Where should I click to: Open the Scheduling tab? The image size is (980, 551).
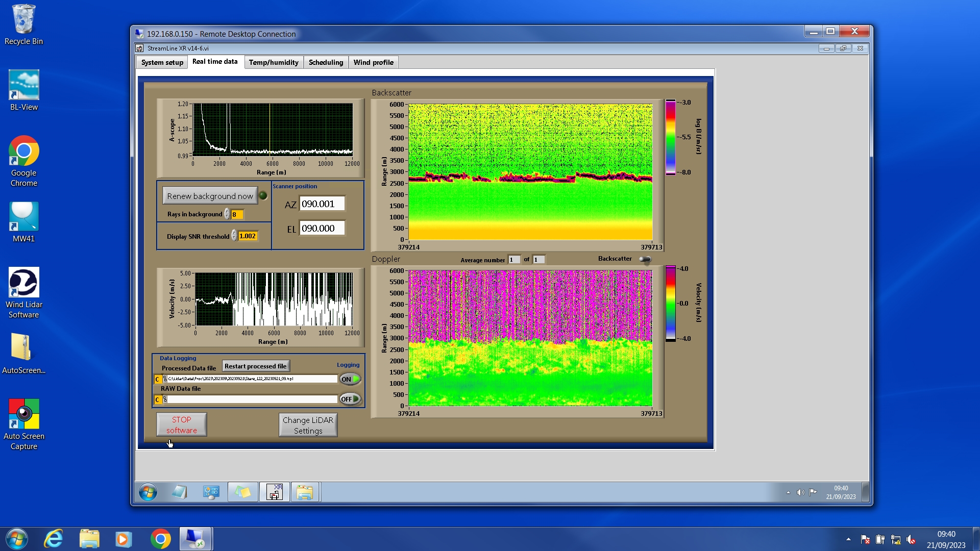(326, 62)
